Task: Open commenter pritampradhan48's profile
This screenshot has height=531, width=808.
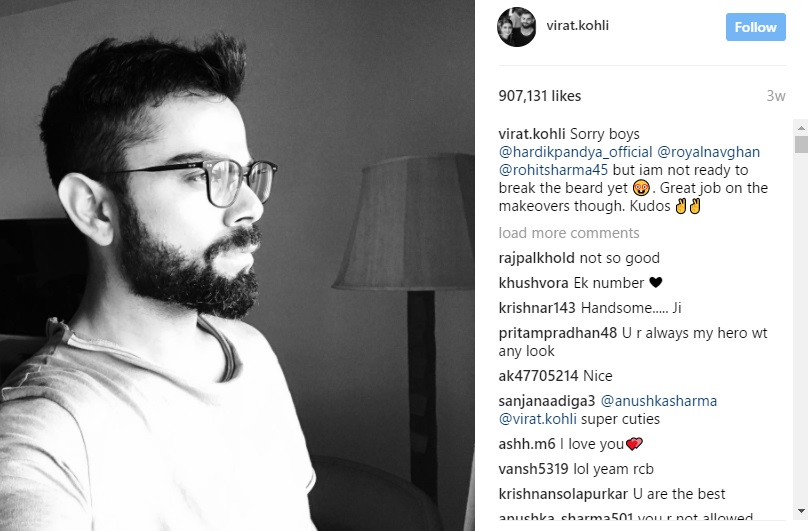Action: [558, 333]
